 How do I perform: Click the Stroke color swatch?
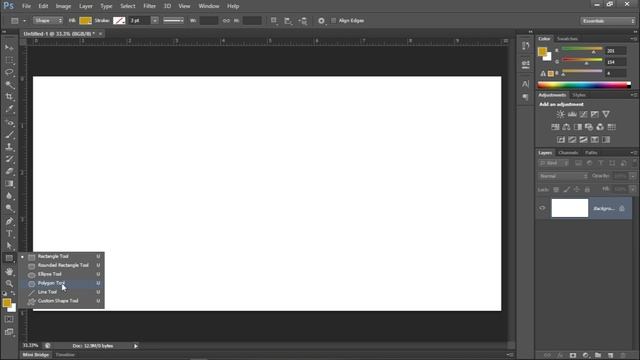(x=119, y=20)
